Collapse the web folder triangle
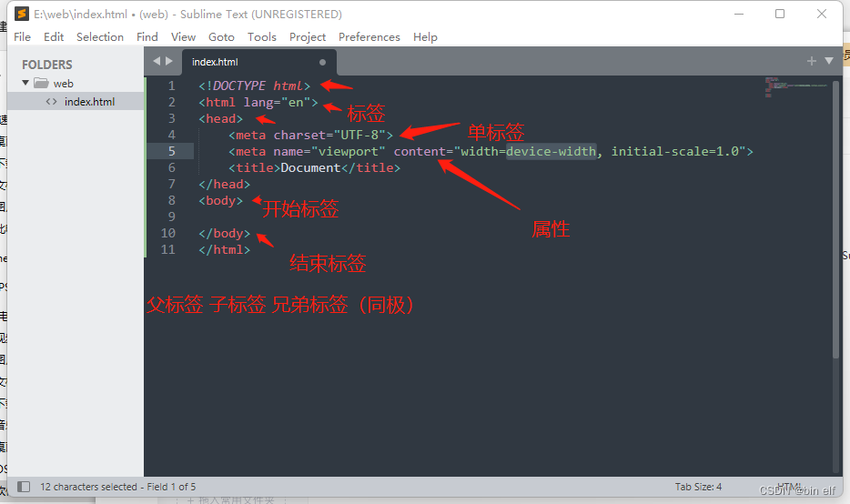Screen dimensions: 850x504 pyautogui.click(x=25, y=83)
